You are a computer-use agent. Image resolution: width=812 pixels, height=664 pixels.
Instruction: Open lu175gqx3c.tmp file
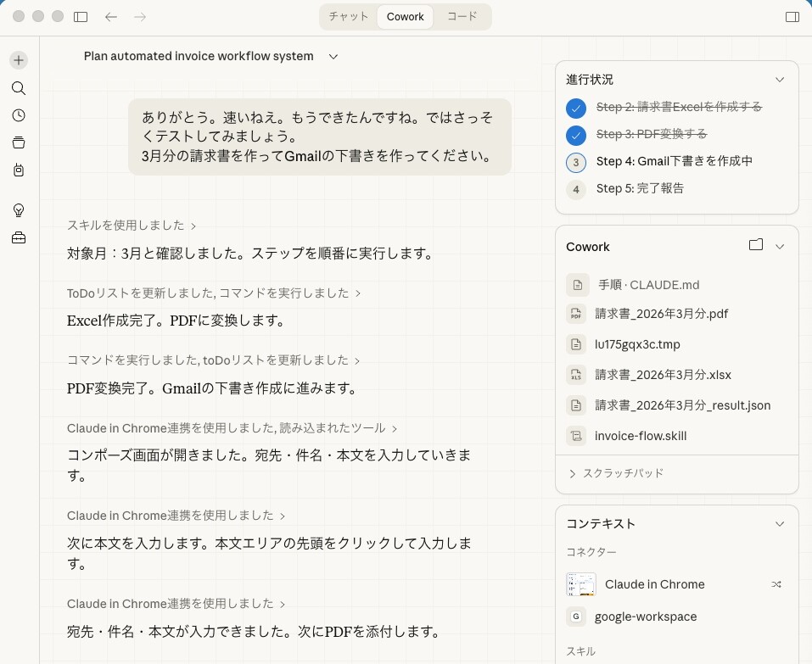pos(637,344)
